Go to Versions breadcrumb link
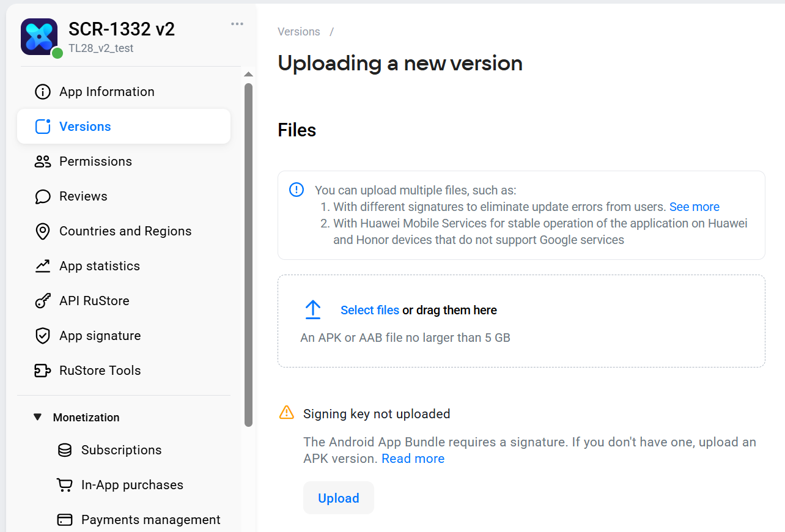785x532 pixels. point(299,32)
